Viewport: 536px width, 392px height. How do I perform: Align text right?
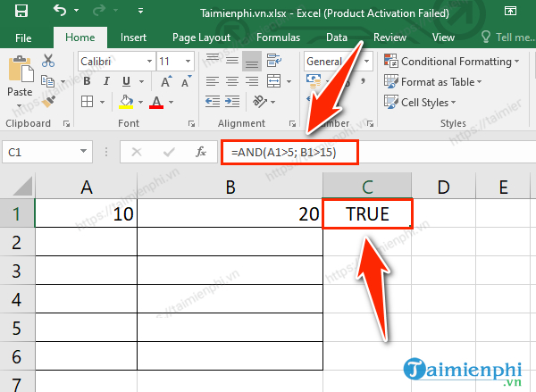(x=252, y=81)
